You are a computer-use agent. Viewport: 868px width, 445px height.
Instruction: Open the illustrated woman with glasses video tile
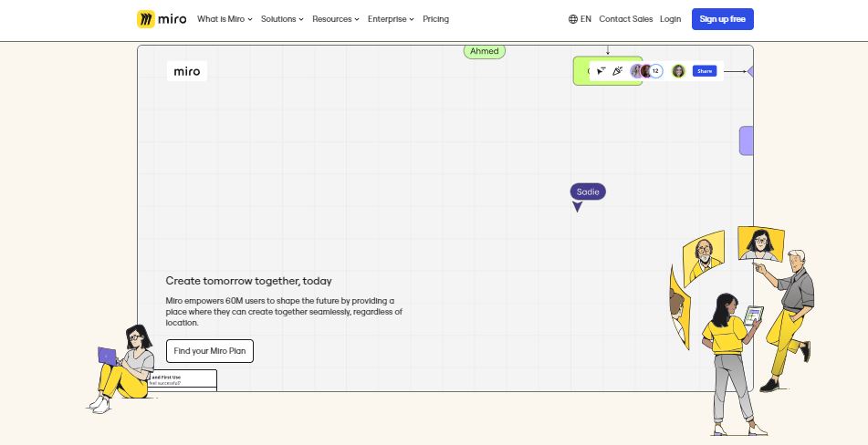pyautogui.click(x=761, y=243)
